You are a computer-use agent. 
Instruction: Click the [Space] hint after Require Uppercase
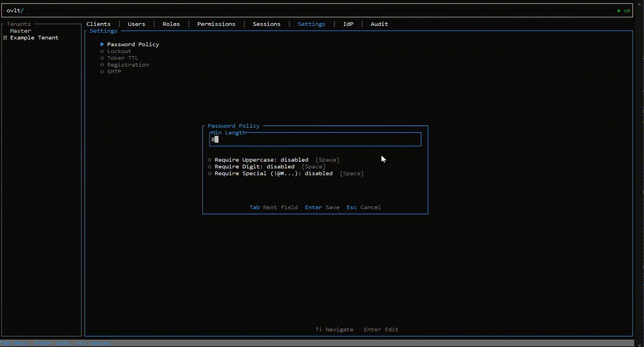point(328,160)
